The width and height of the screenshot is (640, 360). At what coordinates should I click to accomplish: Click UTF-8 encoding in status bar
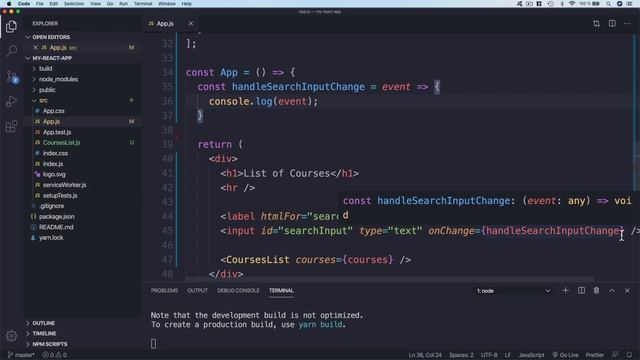(489, 355)
